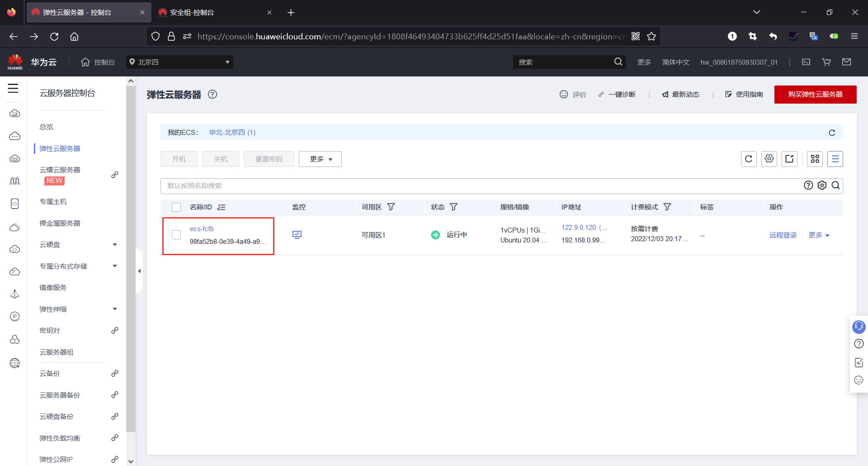Open the 一键诊断 link
The width and height of the screenshot is (868, 466).
coord(617,95)
